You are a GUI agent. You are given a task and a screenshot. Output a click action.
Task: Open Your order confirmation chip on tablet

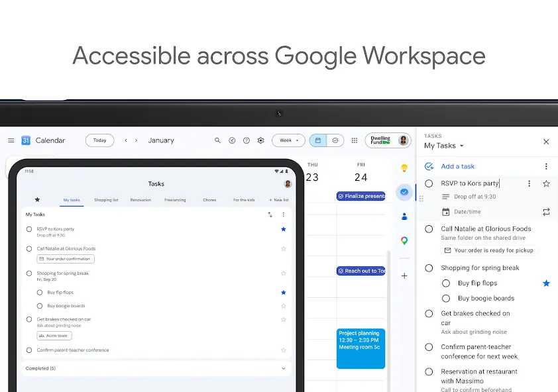point(66,259)
